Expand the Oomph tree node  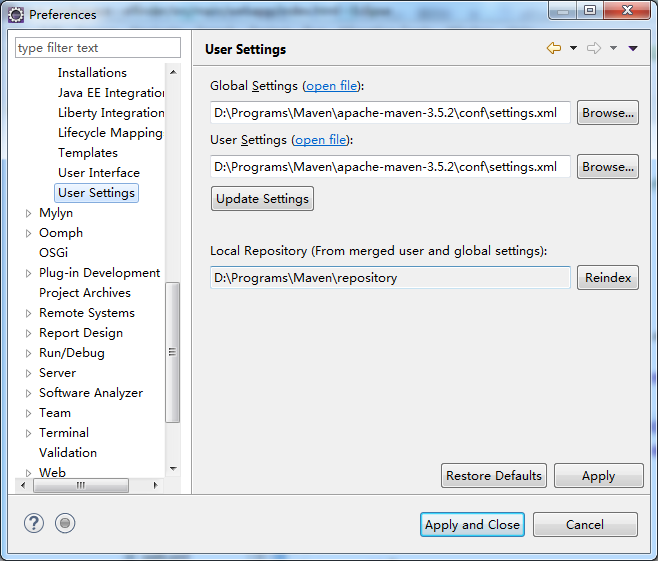tap(28, 233)
